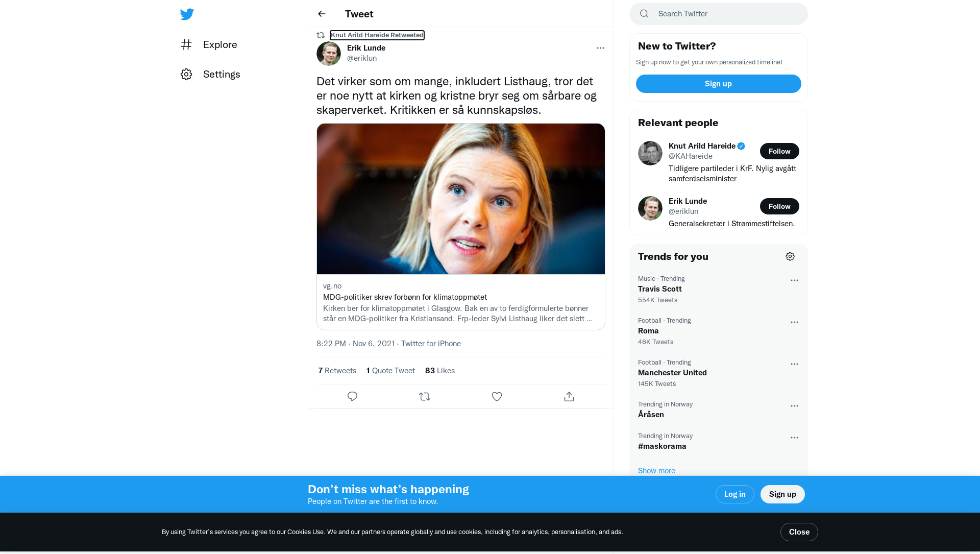Screen dimensions: 980x554
Task: Open the @eriklun handle in the tweet header
Action: 362,58
